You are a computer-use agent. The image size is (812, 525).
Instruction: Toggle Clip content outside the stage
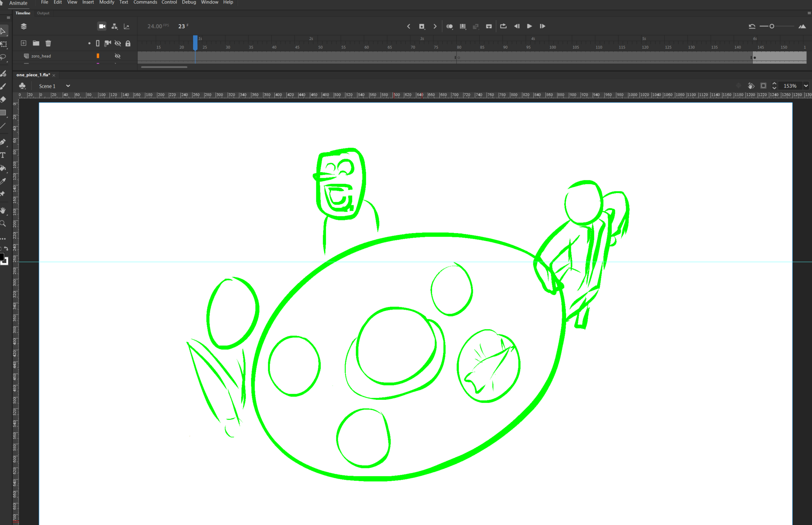[763, 86]
